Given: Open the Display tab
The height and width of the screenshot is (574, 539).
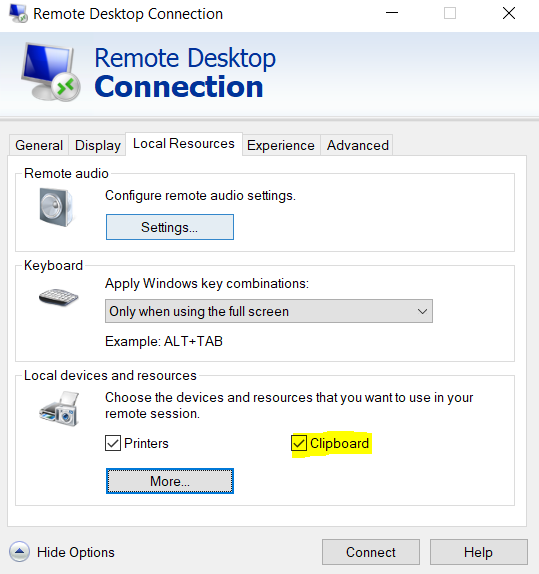Looking at the screenshot, I should click(98, 145).
